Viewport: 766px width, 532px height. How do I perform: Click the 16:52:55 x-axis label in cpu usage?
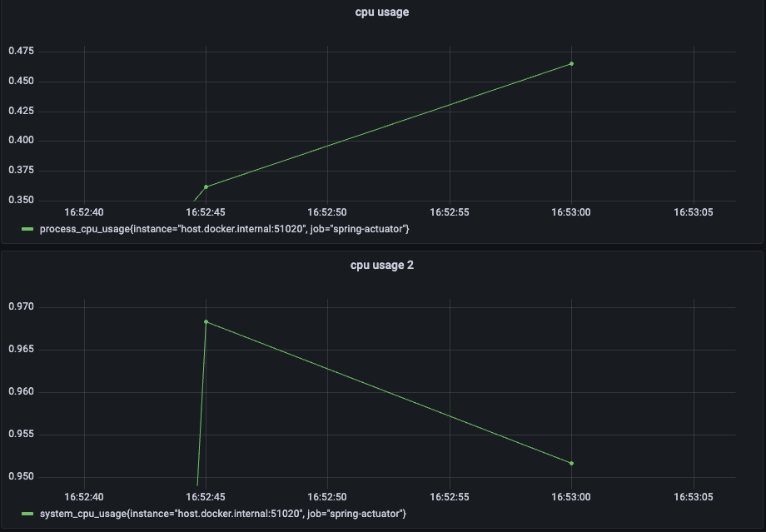[x=450, y=212]
